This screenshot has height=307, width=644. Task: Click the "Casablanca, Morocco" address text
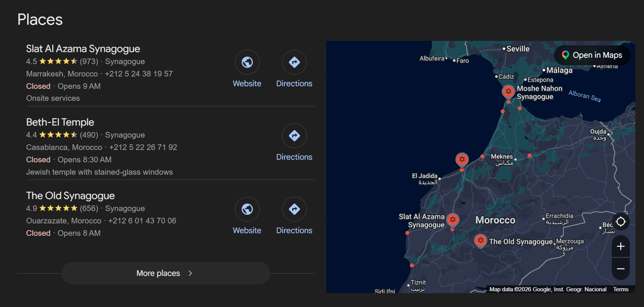64,147
